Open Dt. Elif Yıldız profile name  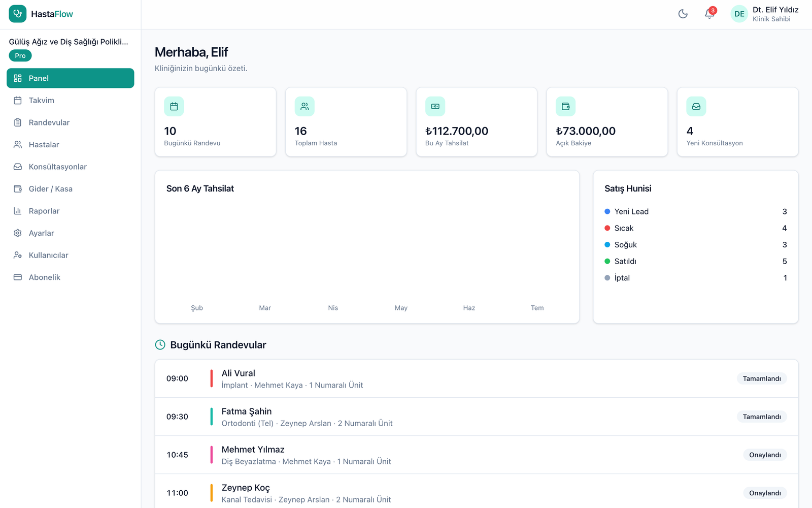[775, 10]
